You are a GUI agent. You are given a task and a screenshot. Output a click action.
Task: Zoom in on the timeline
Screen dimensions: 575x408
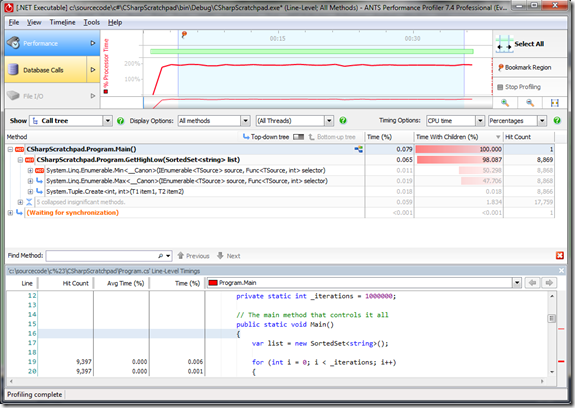505,103
